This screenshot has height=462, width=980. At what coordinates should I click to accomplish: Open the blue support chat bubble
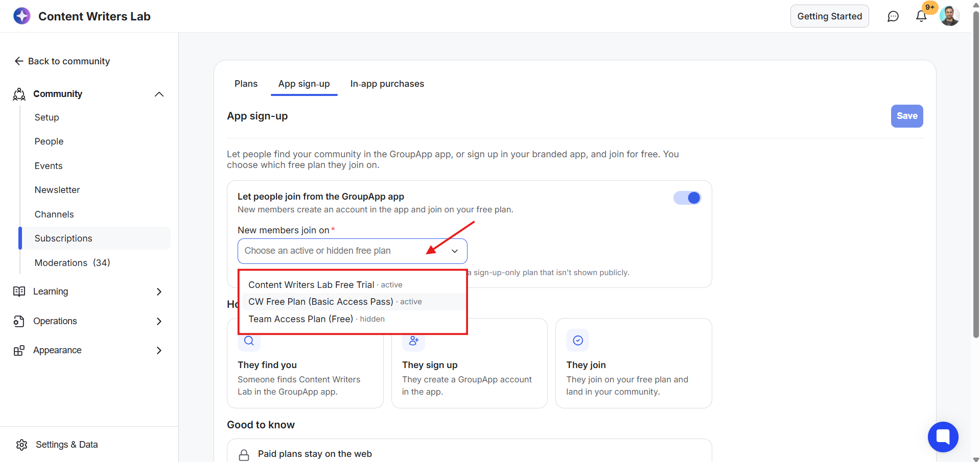point(943,437)
